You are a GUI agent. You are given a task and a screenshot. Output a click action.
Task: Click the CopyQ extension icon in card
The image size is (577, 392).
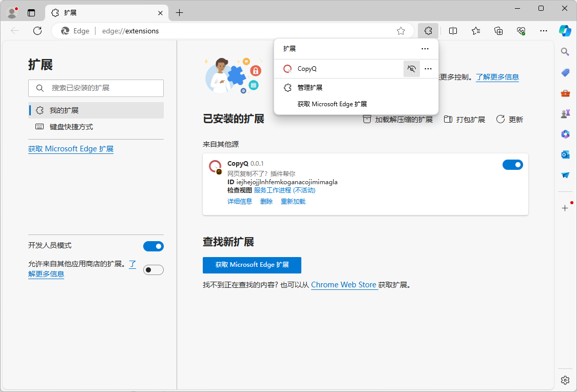215,167
